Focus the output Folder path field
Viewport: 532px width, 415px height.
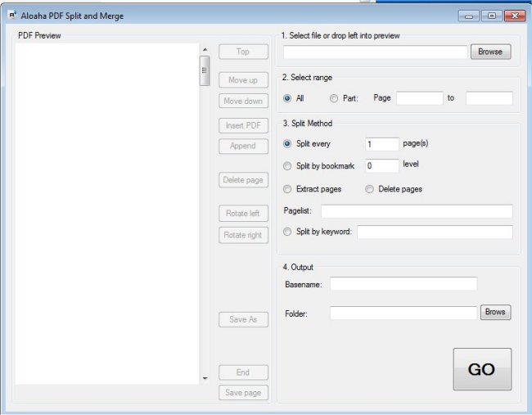404,313
